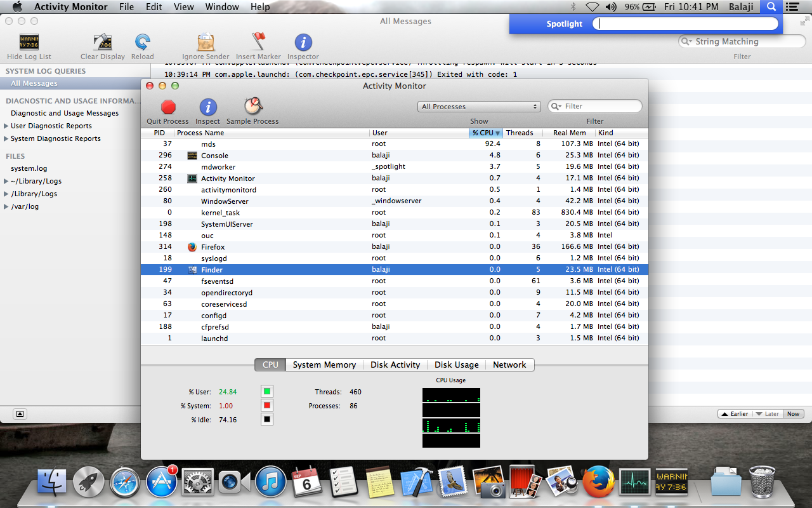Open the File menu
Viewport: 812px width, 508px height.
126,7
